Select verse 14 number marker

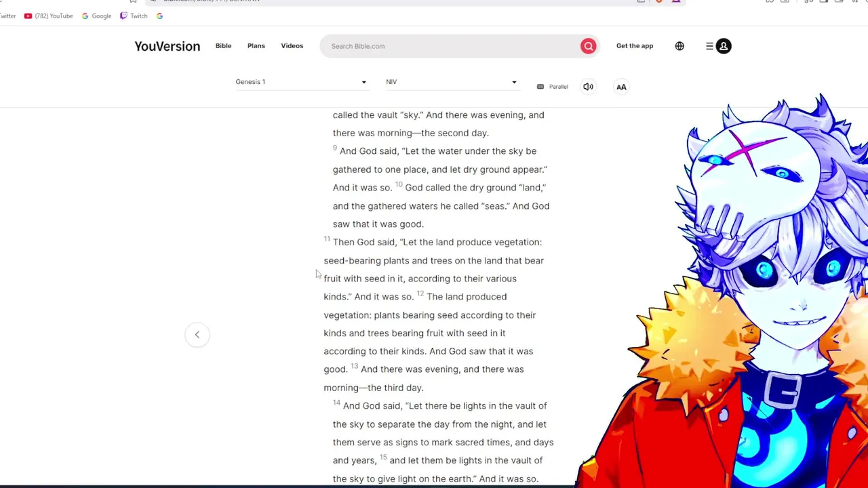pyautogui.click(x=336, y=403)
